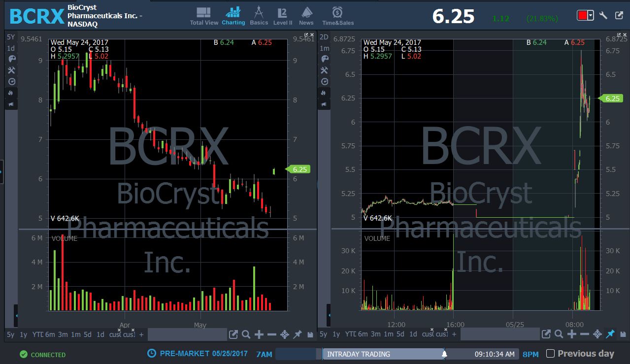Viewport: 630px width, 364px height.
Task: Zoom out with minus icon on left chart toolbar
Action: [271, 334]
